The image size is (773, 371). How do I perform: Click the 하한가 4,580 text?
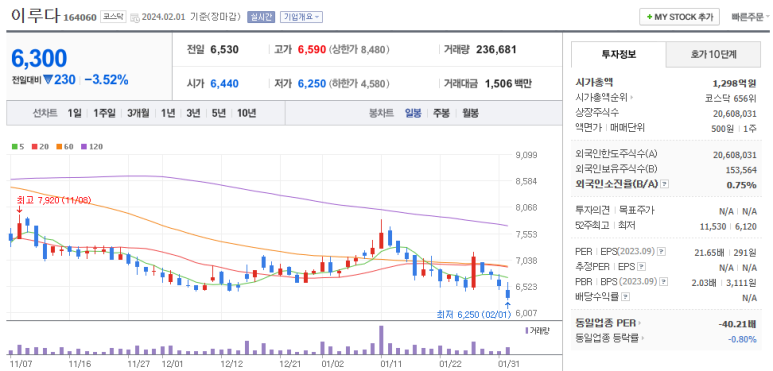360,84
